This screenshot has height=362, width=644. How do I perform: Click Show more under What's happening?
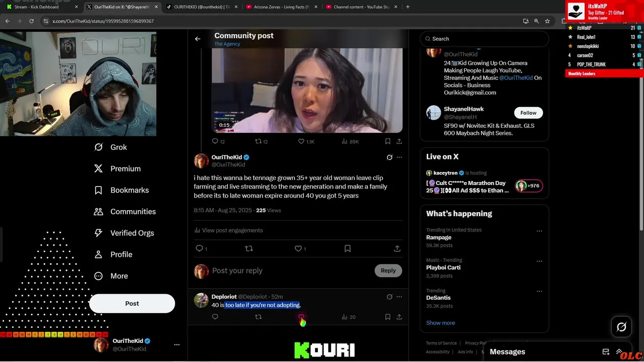click(440, 323)
